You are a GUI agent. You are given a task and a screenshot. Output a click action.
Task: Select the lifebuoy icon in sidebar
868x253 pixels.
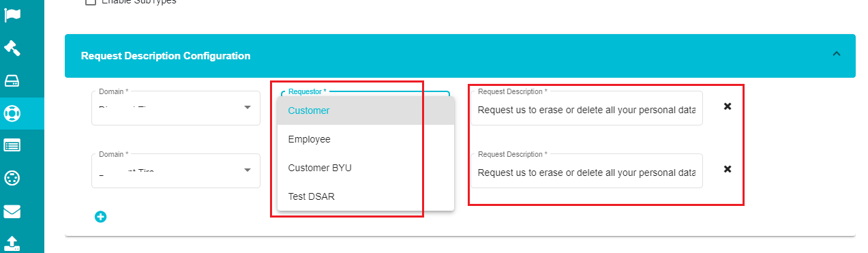[12, 113]
